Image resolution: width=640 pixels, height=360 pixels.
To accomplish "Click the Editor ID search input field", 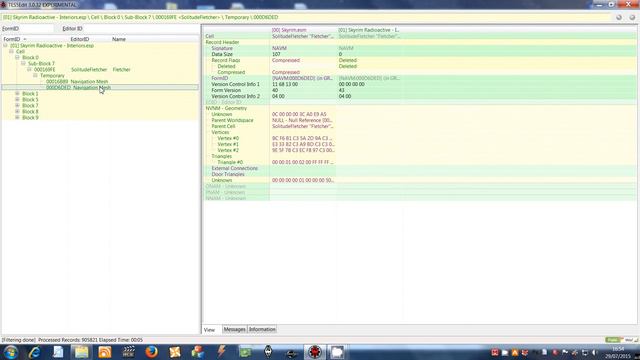I will coord(141,29).
